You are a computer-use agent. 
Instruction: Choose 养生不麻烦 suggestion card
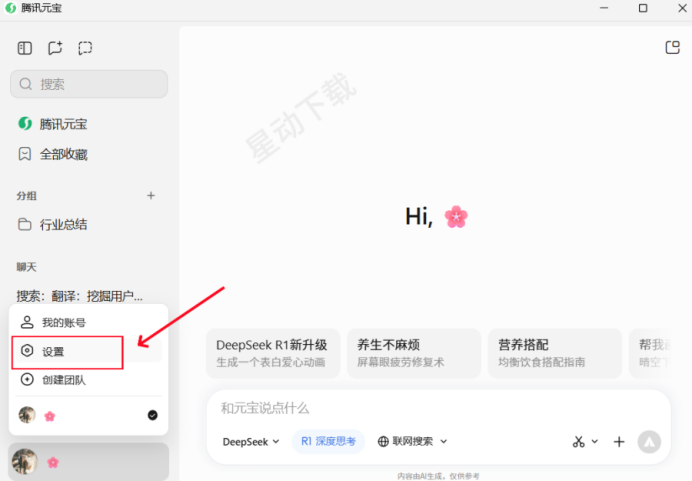[x=414, y=353]
